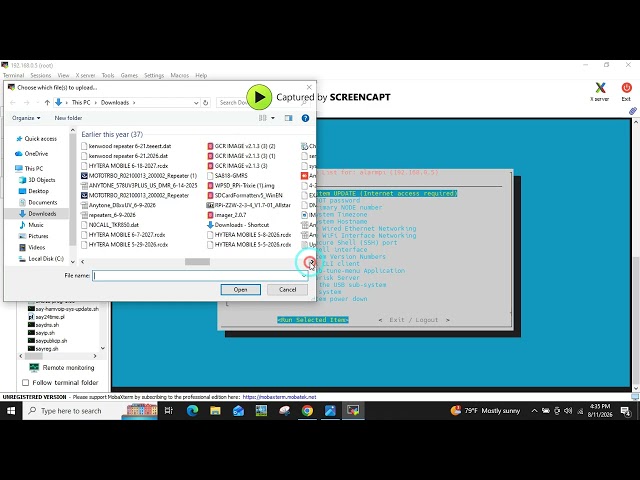Select file 'imager_2.0.7'
640x480 pixels.
[227, 215]
